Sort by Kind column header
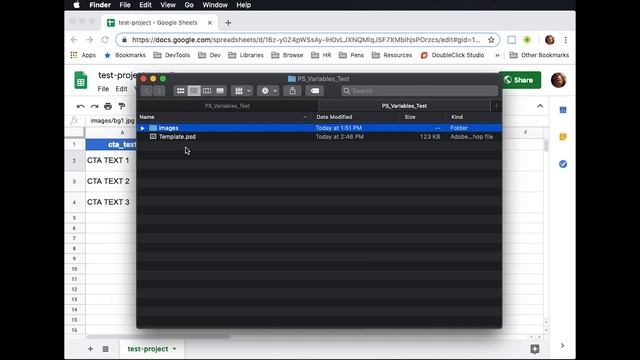The width and height of the screenshot is (640, 360). coord(457,117)
